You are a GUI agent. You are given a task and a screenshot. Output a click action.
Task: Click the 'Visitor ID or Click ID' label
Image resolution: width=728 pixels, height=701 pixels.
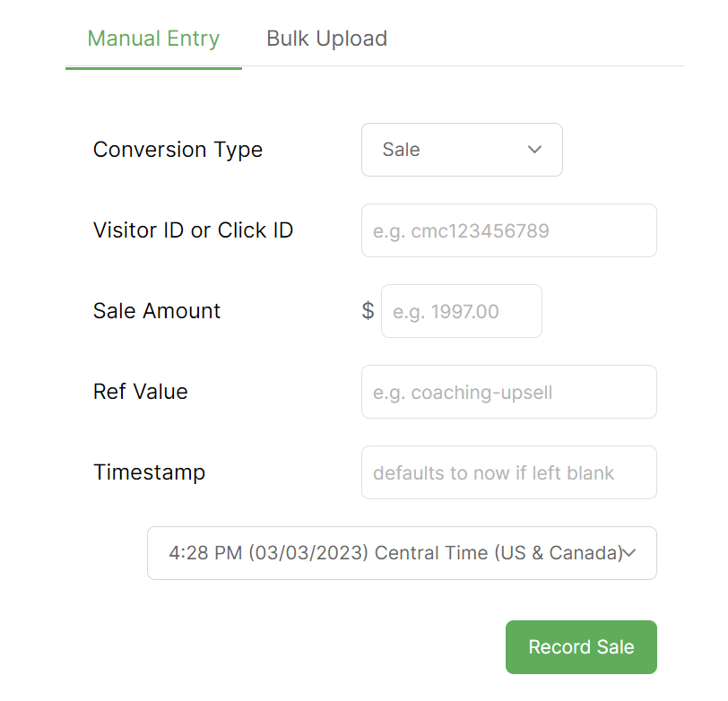[193, 230]
